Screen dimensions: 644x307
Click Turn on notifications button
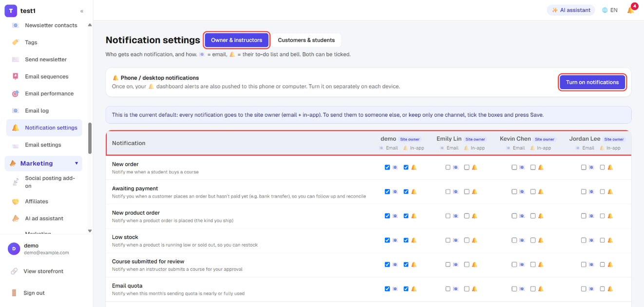click(x=592, y=82)
